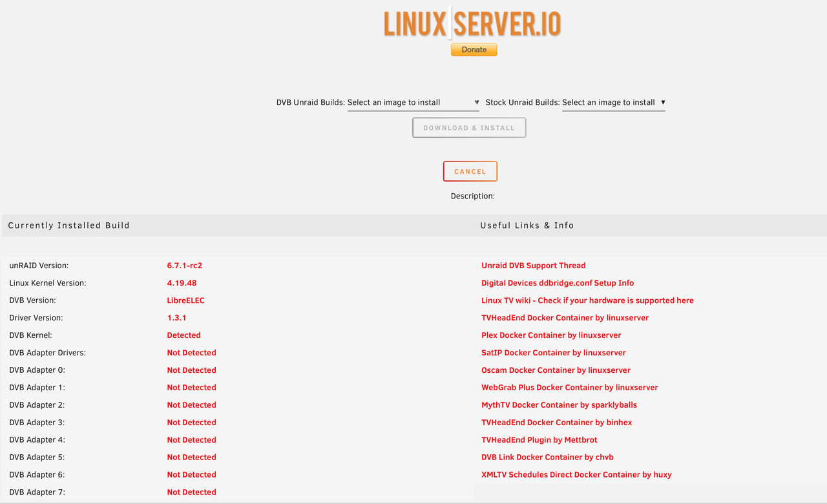
Task: Open WebGrab Plus Docker Container link
Action: click(x=570, y=388)
